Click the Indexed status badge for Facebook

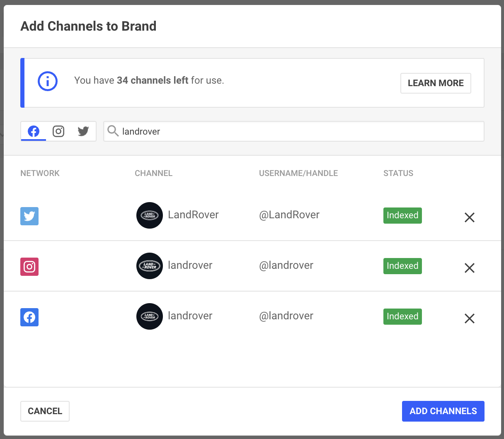click(x=402, y=316)
